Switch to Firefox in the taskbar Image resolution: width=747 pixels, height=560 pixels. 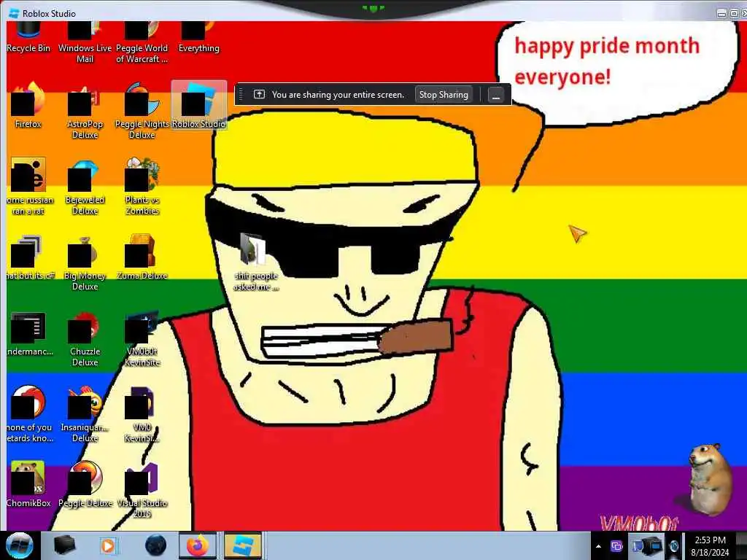[197, 545]
